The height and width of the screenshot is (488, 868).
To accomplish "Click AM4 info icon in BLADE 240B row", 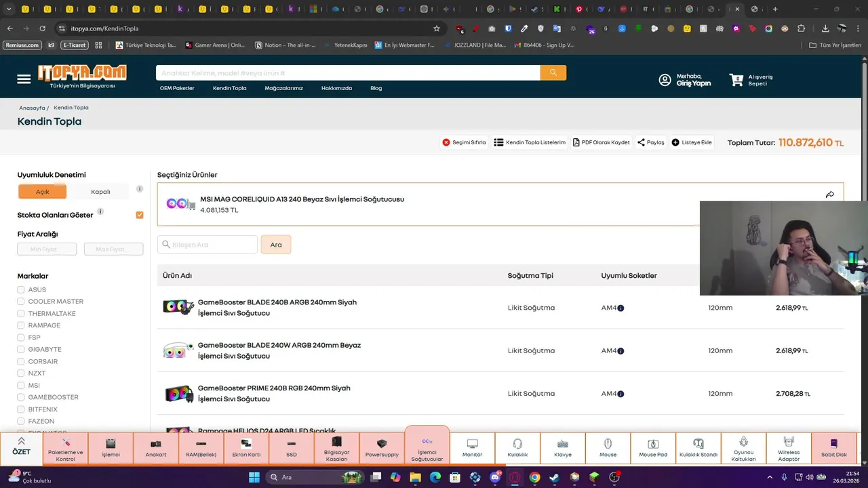I will (620, 308).
